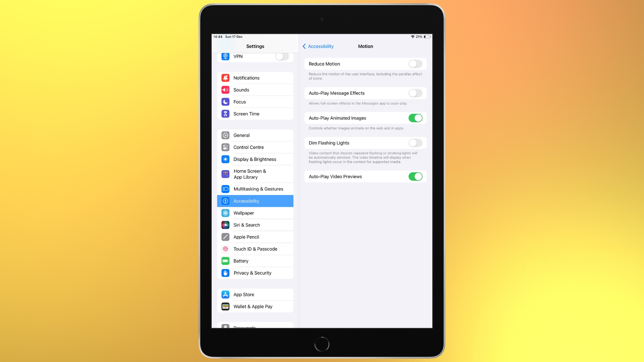Select the Accessibility settings menu item
Viewport: 644px width, 362px height.
(255, 201)
